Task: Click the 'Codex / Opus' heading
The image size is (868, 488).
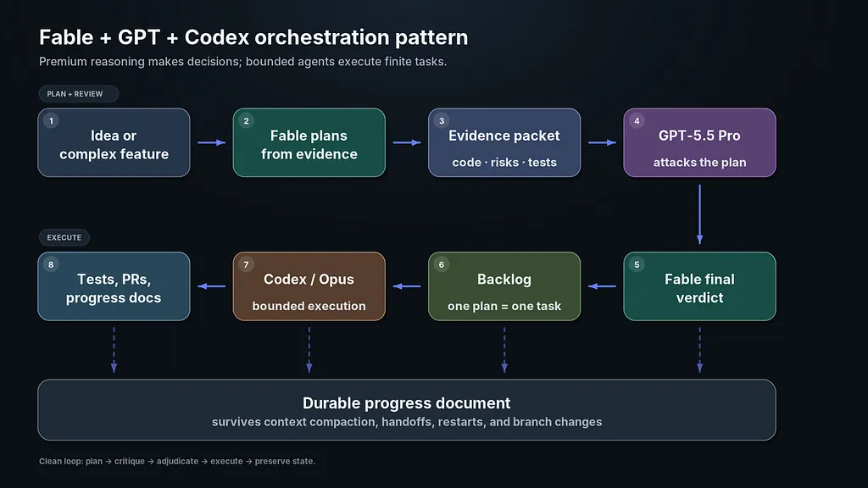Action: pos(309,280)
